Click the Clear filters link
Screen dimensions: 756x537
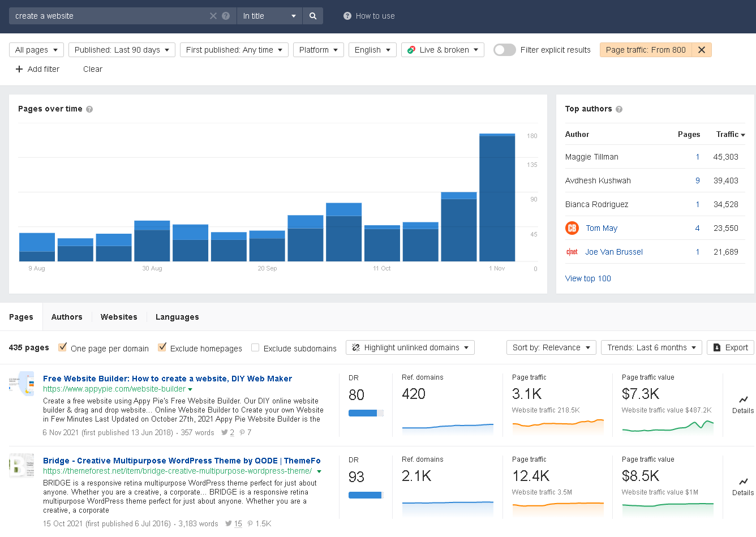(x=93, y=69)
